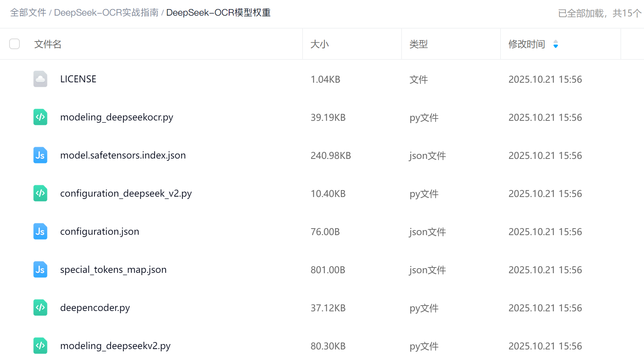Go to 全部文件 breadcrumb
Viewport: 644px width, 362px height.
(28, 13)
